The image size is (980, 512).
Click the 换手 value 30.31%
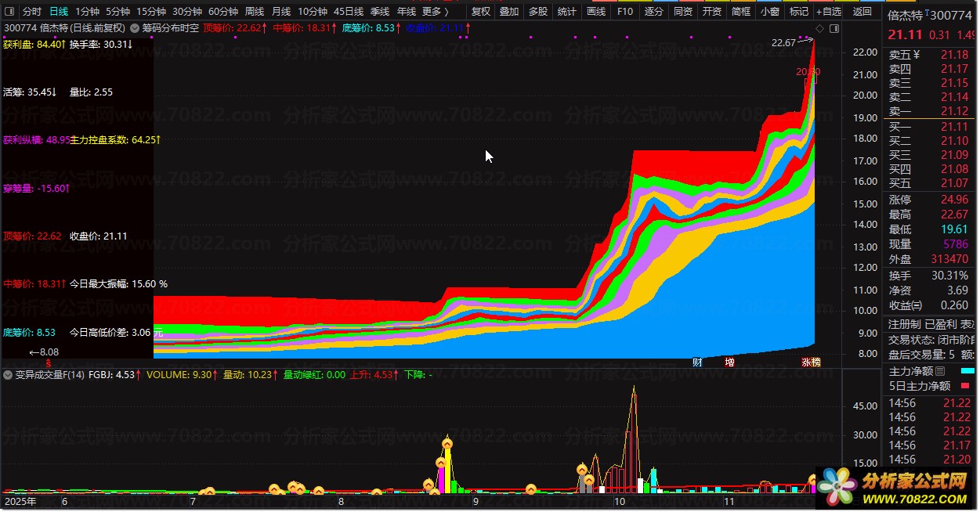pos(950,276)
